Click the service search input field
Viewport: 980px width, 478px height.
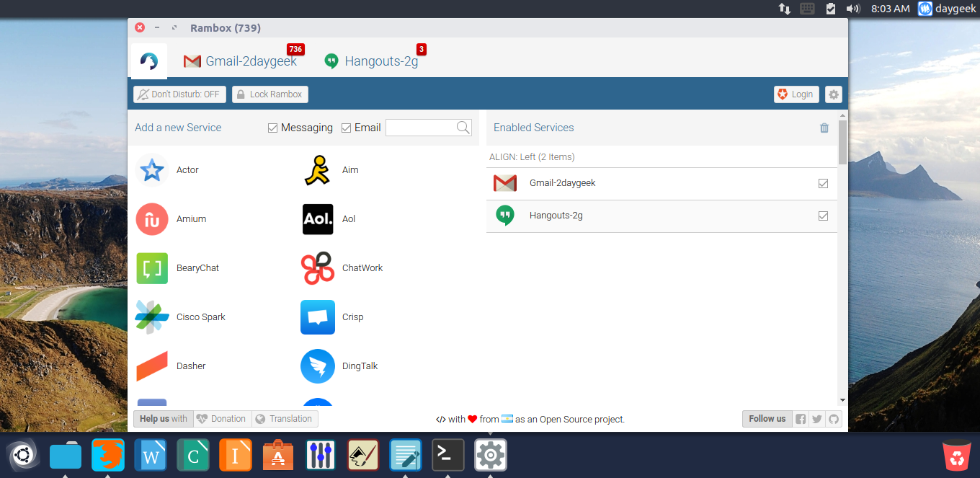pos(422,128)
